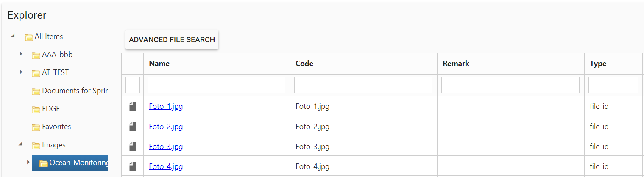The width and height of the screenshot is (644, 177).
Task: Click the Favorites folder icon
Action: pyautogui.click(x=36, y=127)
